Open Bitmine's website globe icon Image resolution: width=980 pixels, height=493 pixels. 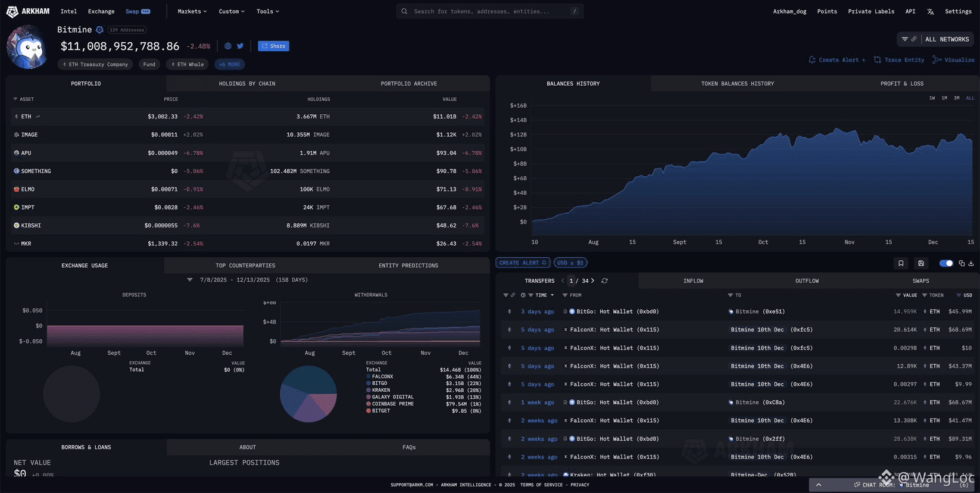click(x=227, y=46)
